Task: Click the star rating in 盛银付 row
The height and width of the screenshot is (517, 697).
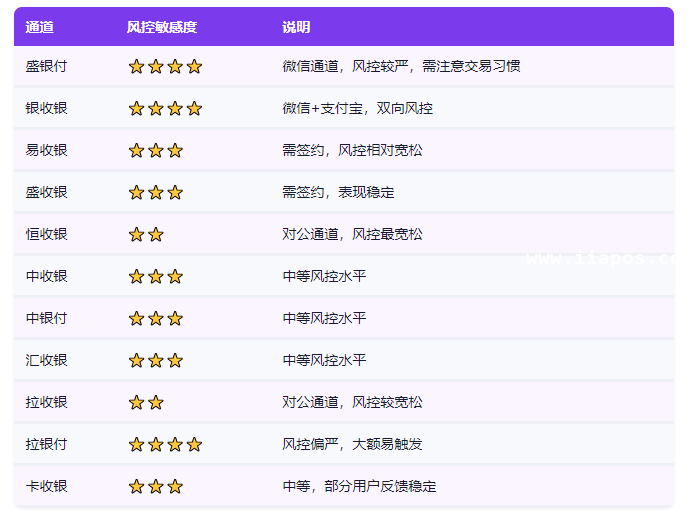Action: coord(165,67)
